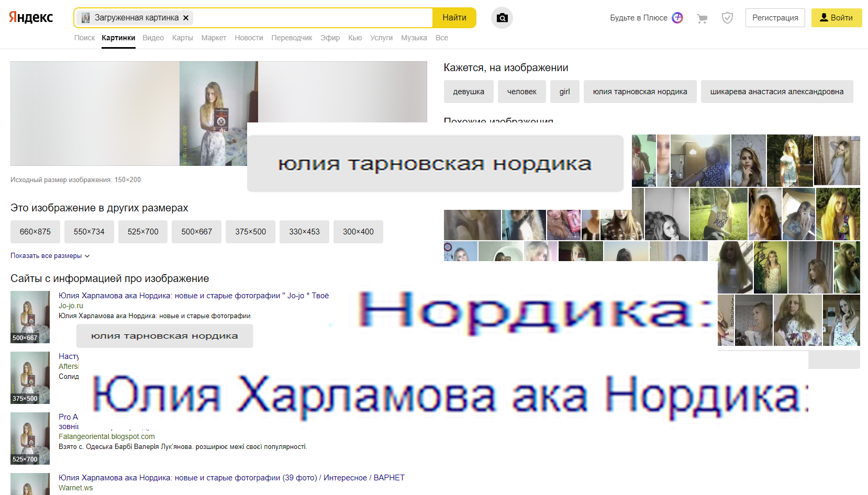Select the девушка tag
868x495 pixels.
click(x=469, y=92)
